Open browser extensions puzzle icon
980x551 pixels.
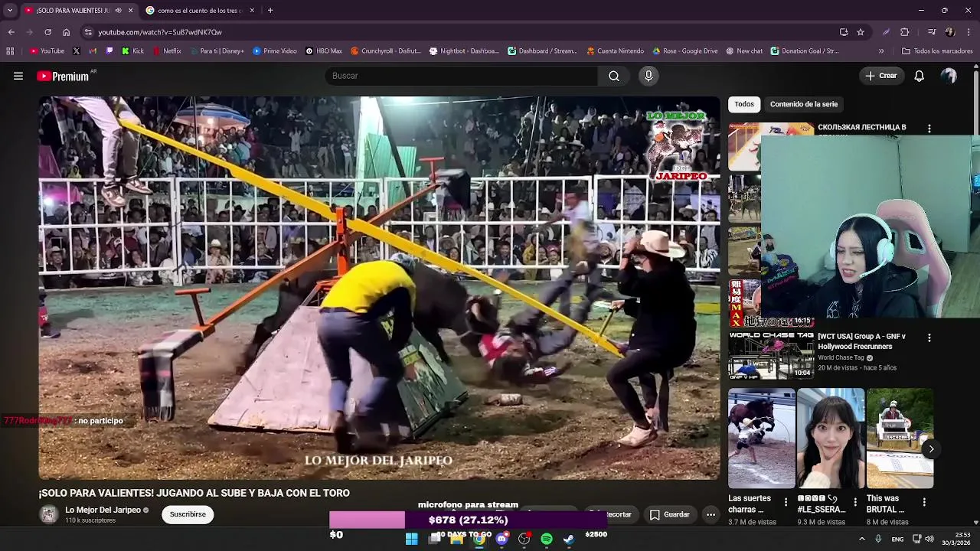904,32
